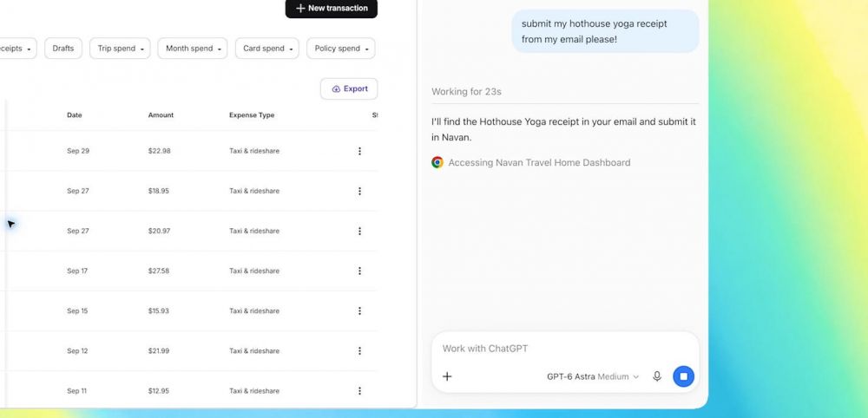This screenshot has width=868, height=418.
Task: Open options menu for the $22.98 transaction
Action: pos(359,151)
